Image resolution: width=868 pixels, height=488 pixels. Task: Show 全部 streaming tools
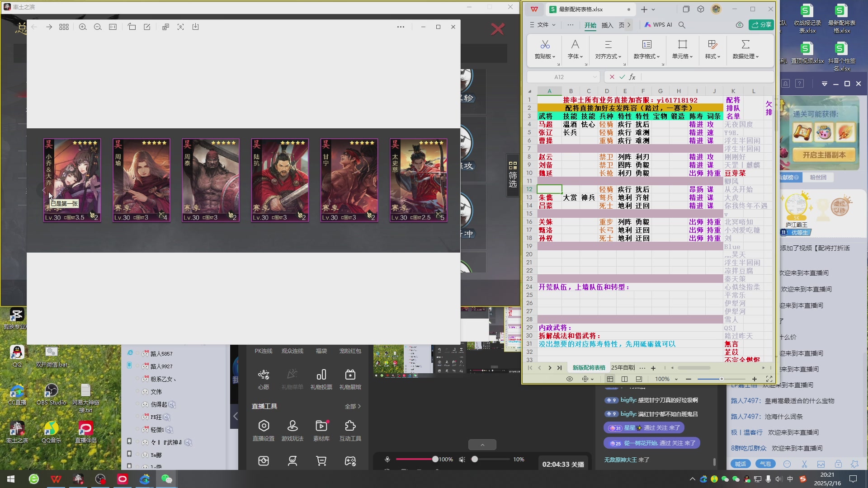pos(353,407)
